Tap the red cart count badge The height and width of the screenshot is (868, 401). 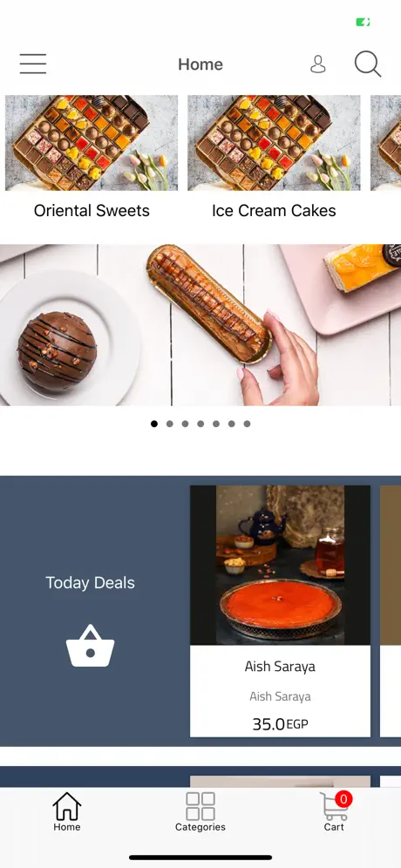coord(344,799)
